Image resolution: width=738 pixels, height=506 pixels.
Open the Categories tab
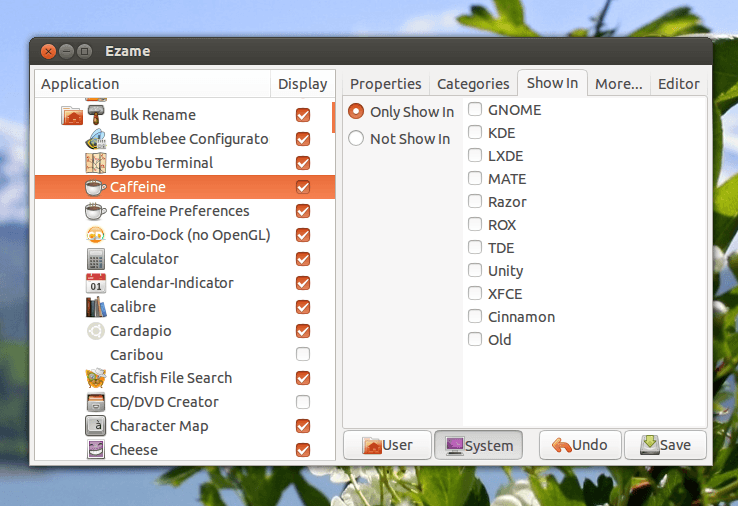472,84
